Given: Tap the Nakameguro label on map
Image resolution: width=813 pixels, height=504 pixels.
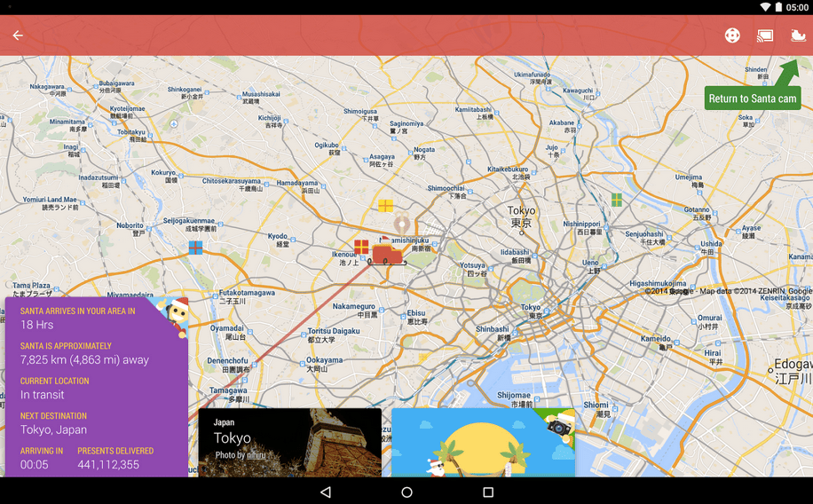Looking at the screenshot, I should tap(353, 310).
